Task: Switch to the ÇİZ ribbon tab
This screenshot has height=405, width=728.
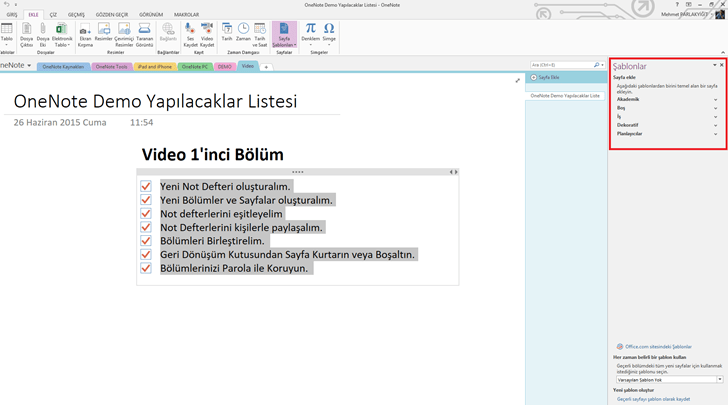Action: [53, 14]
